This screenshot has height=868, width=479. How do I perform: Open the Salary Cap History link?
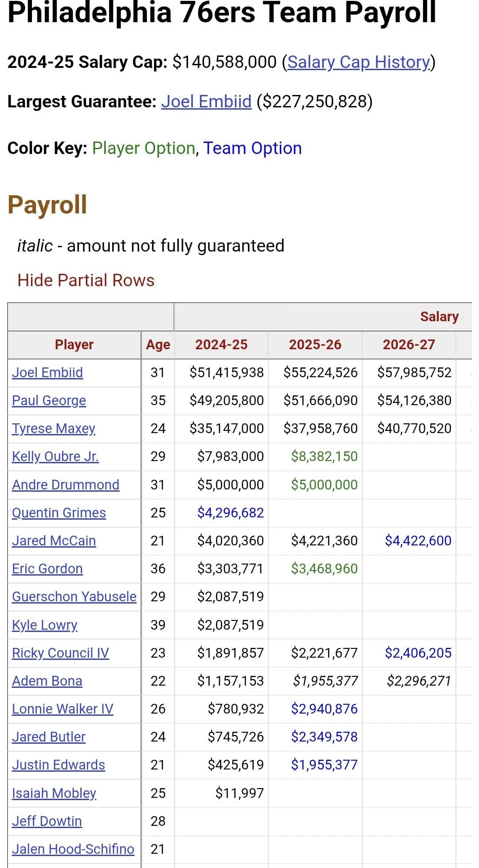tap(358, 62)
